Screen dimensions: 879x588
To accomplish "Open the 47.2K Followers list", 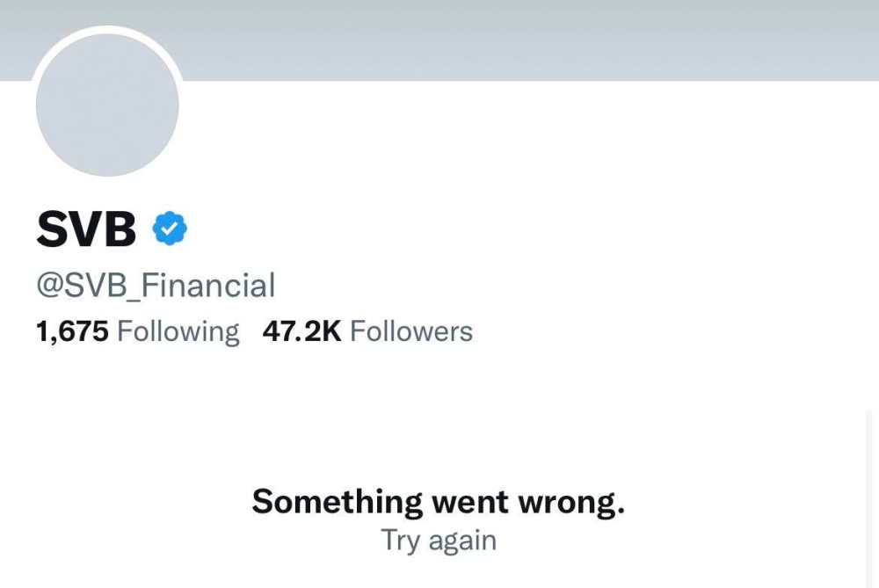I will 367,331.
